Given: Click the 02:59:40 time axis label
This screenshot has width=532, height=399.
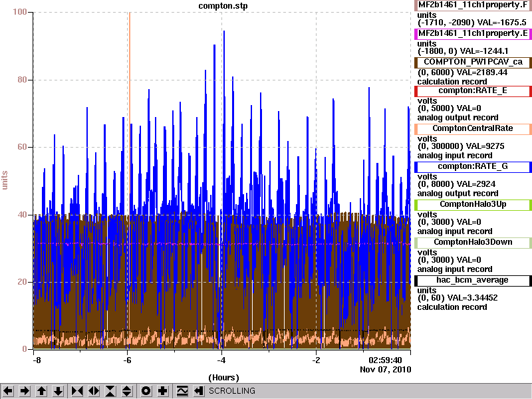Looking at the screenshot, I should pos(385,360).
